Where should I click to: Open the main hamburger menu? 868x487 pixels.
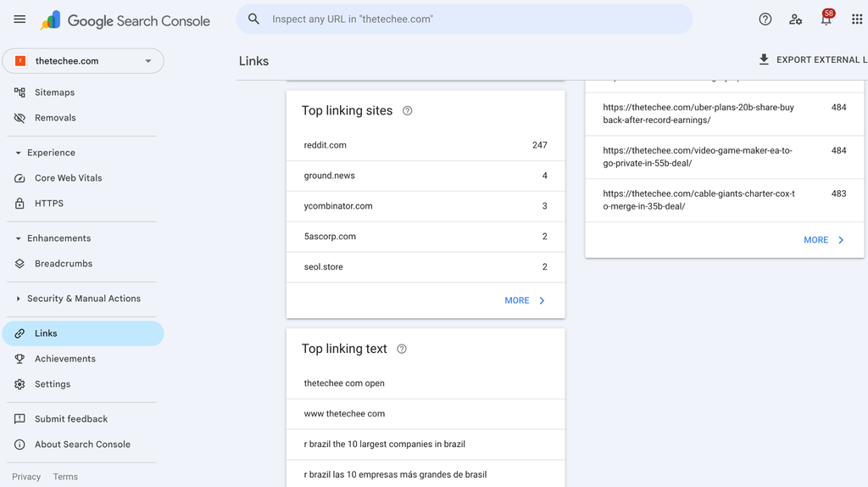pos(19,20)
